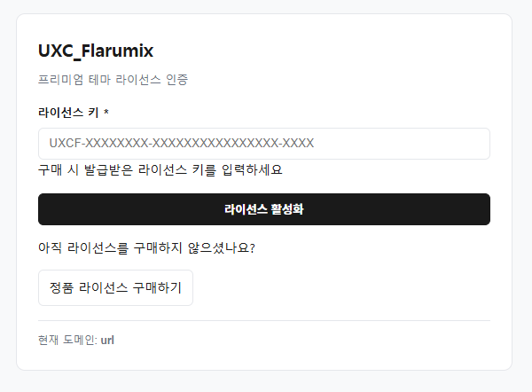This screenshot has height=392, width=532.
Task: Click the horizontal divider above 현재 도메인
Action: pyautogui.click(x=264, y=320)
